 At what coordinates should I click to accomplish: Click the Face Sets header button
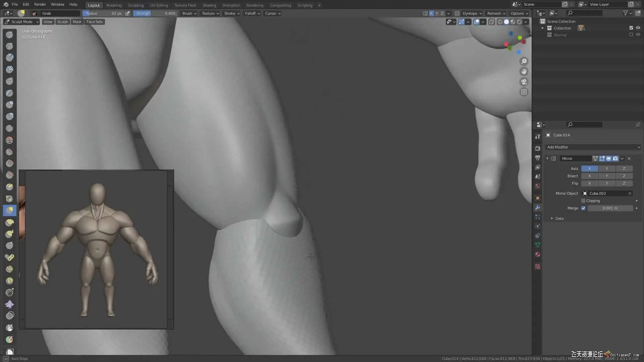click(94, 22)
